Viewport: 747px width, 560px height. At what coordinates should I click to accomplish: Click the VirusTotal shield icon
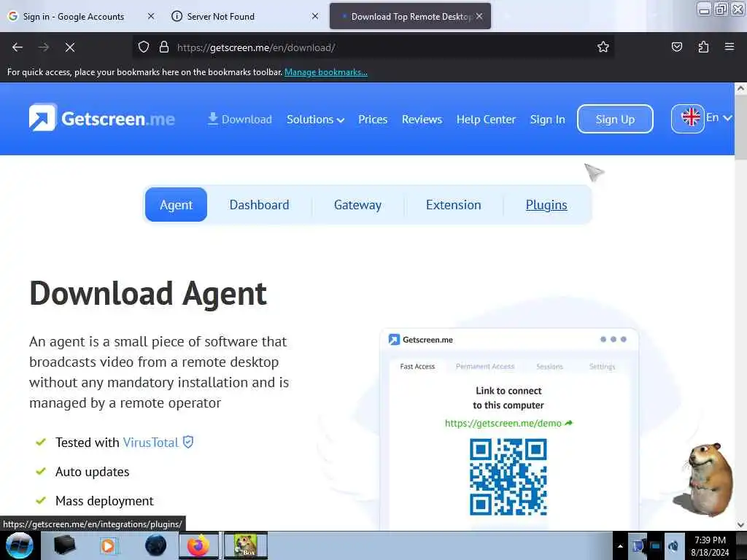click(188, 442)
